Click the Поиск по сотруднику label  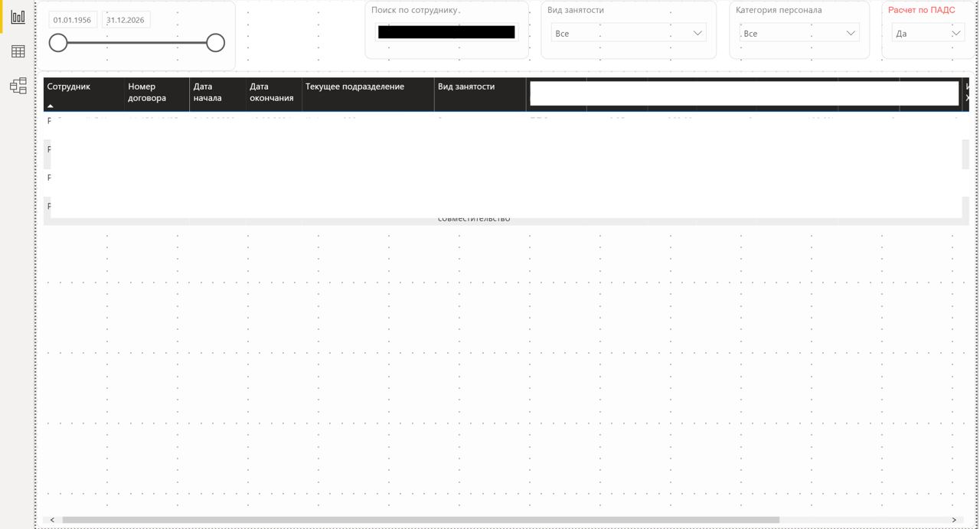[x=415, y=10]
